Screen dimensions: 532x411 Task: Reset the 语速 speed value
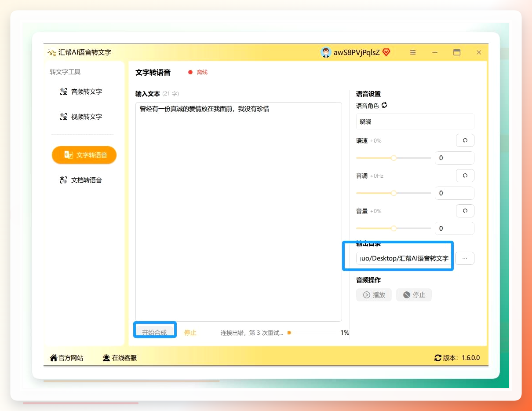(x=465, y=140)
